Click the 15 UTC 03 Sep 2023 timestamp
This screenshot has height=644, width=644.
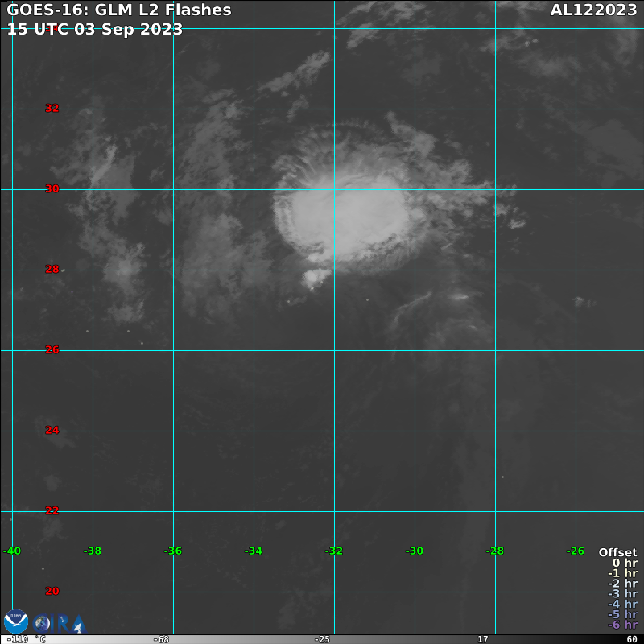95,30
